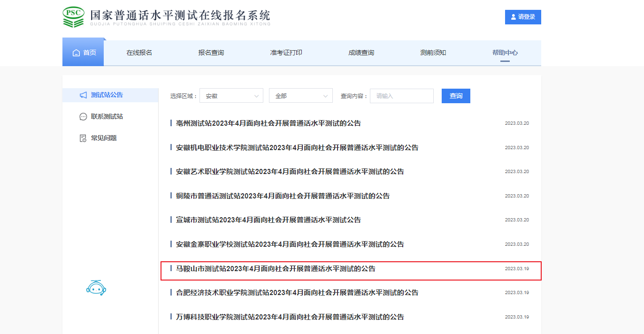Click the 查询内容 text input field
Screen dimensions: 644x334
pos(401,96)
